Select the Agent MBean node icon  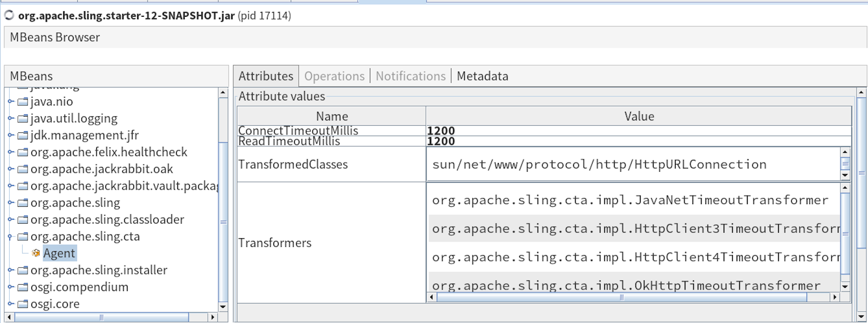(36, 253)
